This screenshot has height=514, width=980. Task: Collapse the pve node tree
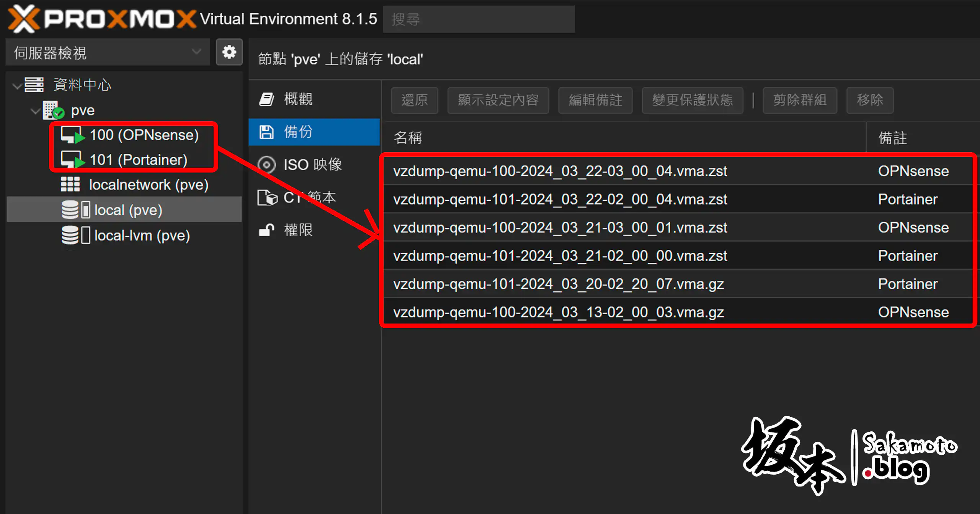pyautogui.click(x=35, y=111)
